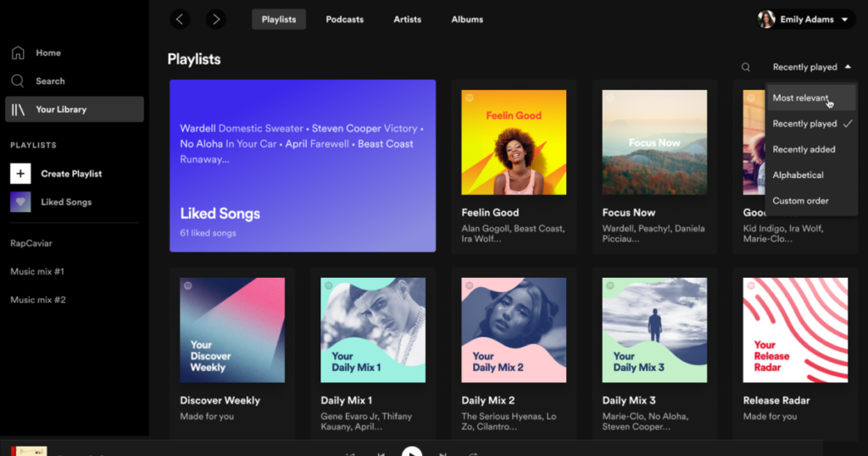Click the Liked Songs heart icon

tap(20, 202)
